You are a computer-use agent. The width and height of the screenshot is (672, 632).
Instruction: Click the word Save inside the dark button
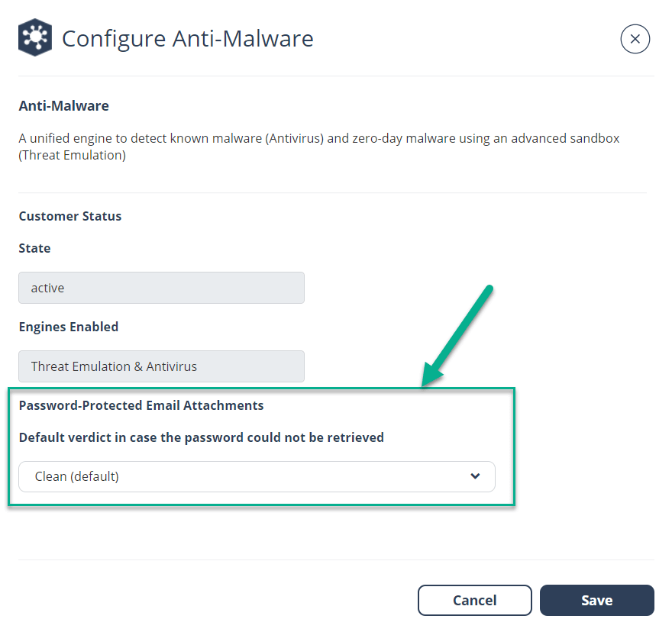(596, 600)
